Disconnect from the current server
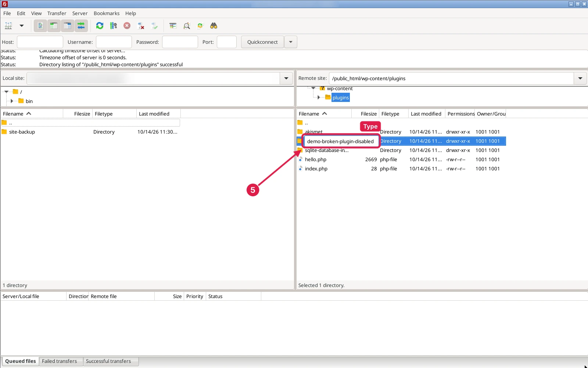588x368 pixels. coord(141,26)
